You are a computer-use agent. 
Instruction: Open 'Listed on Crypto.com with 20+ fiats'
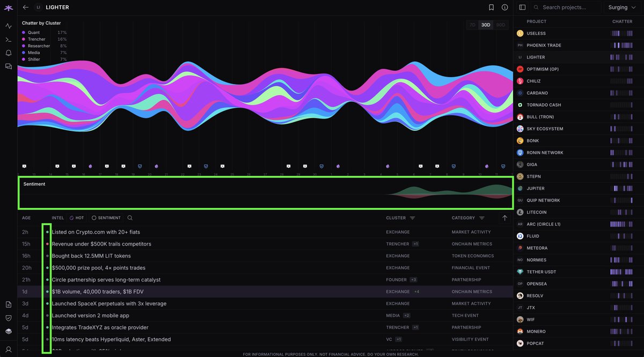click(96, 232)
